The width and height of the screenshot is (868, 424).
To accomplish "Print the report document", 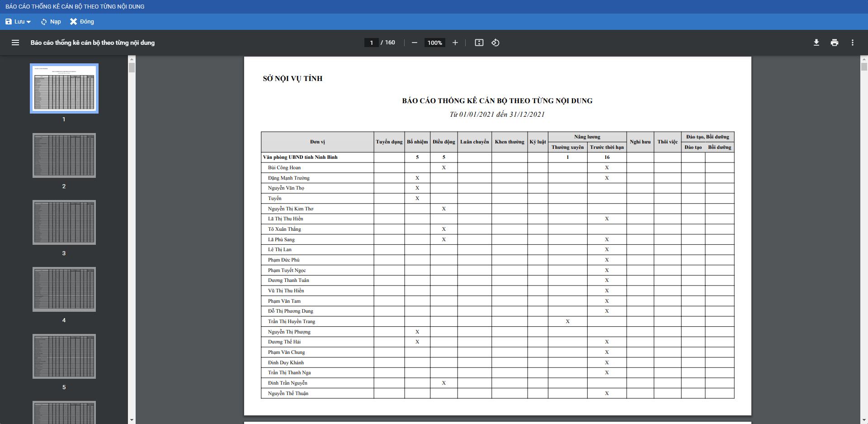I will tap(835, 43).
